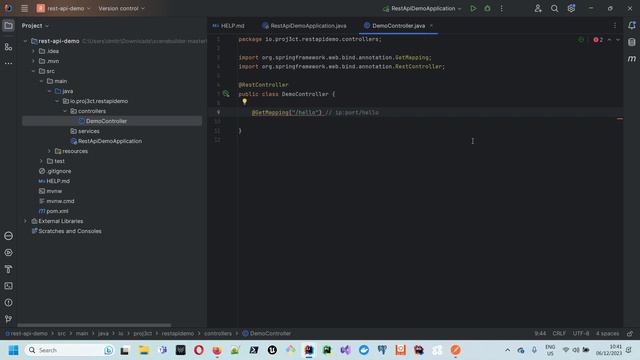Open Opera from the taskbar
The width and height of the screenshot is (640, 360).
point(199,350)
